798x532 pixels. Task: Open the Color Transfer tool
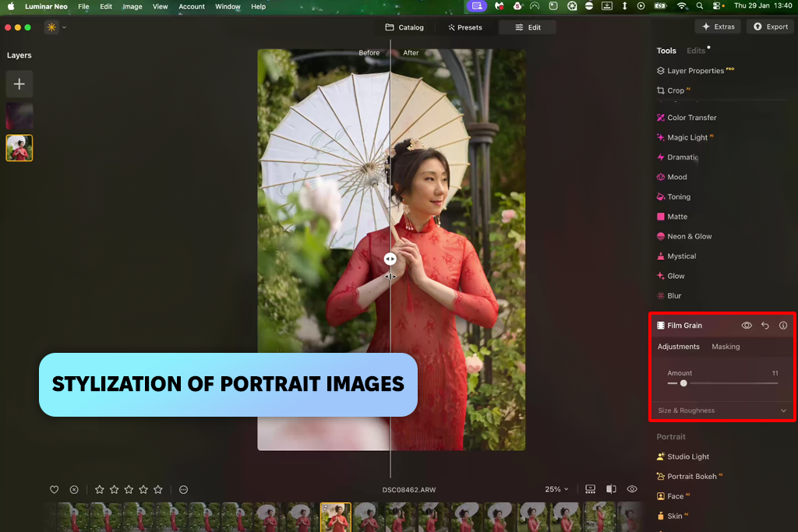[687, 118]
